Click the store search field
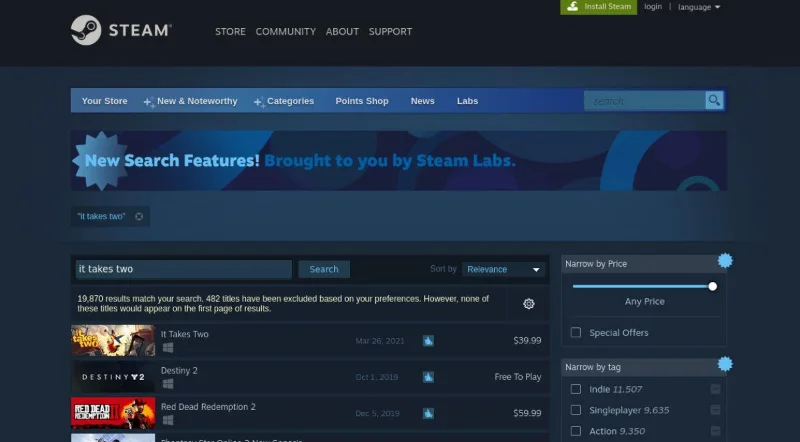The height and width of the screenshot is (442, 800). pos(645,101)
